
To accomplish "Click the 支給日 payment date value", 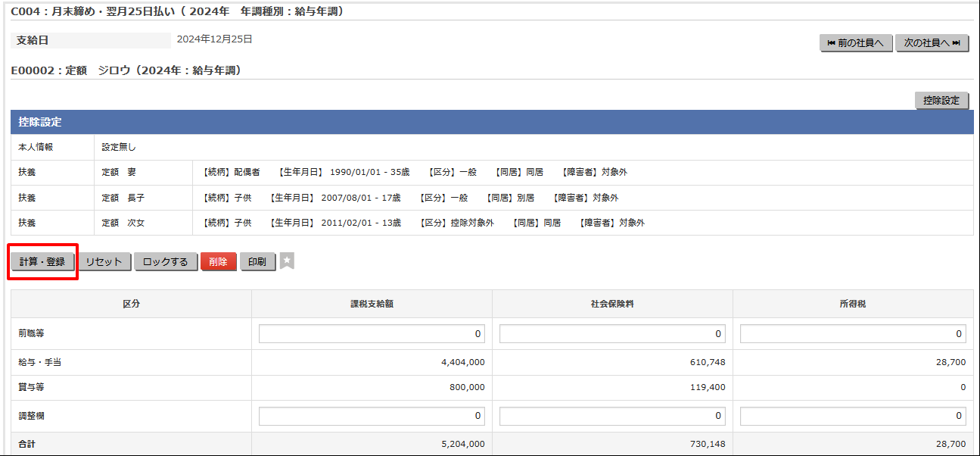I will 214,39.
